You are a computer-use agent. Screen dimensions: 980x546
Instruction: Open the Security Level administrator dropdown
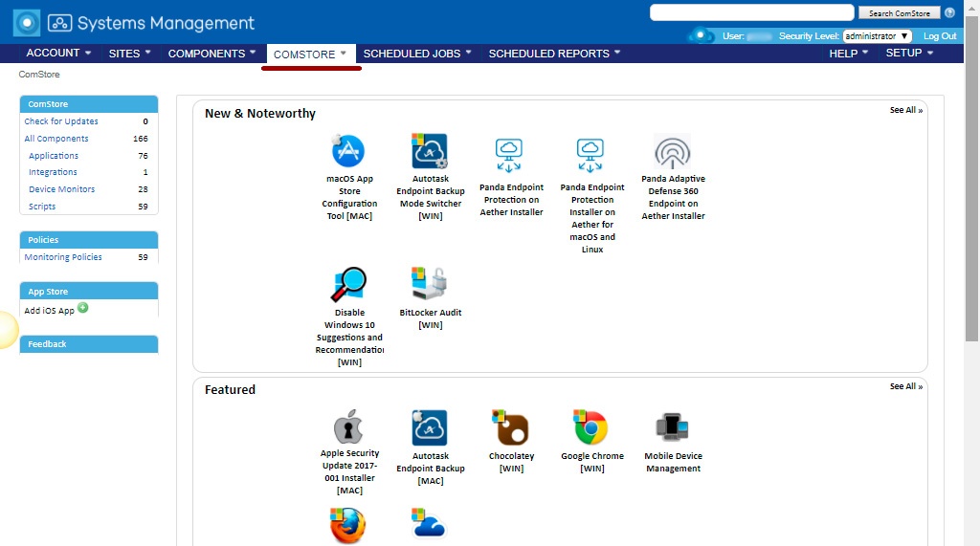877,36
